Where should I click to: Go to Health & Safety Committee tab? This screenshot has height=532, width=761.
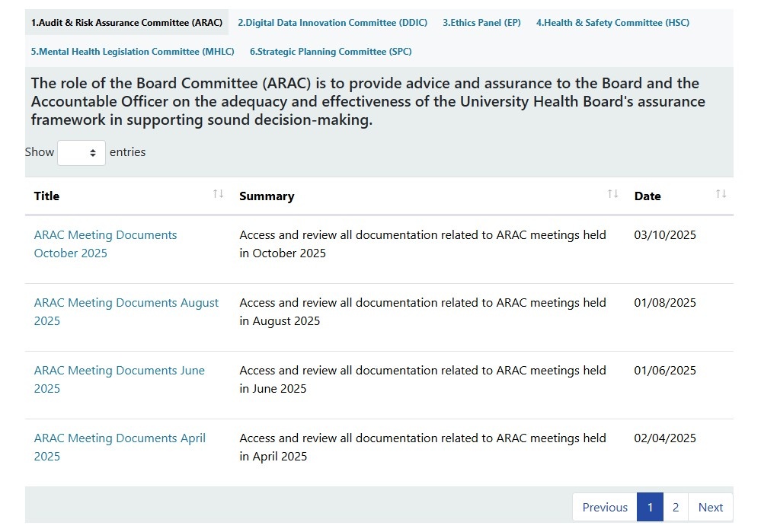click(612, 22)
